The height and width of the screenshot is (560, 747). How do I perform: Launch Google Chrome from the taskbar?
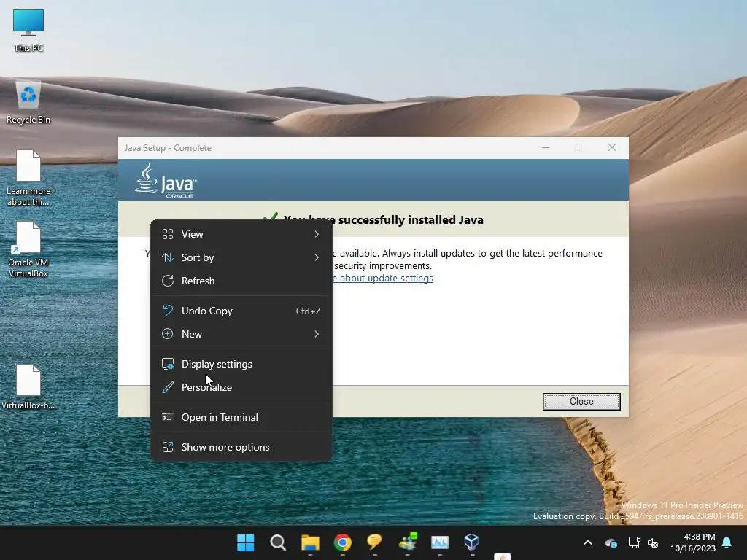[x=343, y=542]
